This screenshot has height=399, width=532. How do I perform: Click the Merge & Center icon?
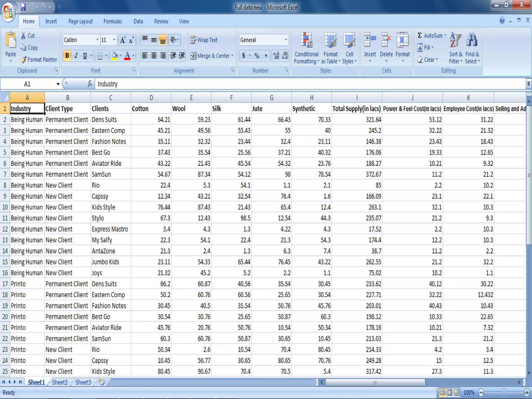coord(193,56)
